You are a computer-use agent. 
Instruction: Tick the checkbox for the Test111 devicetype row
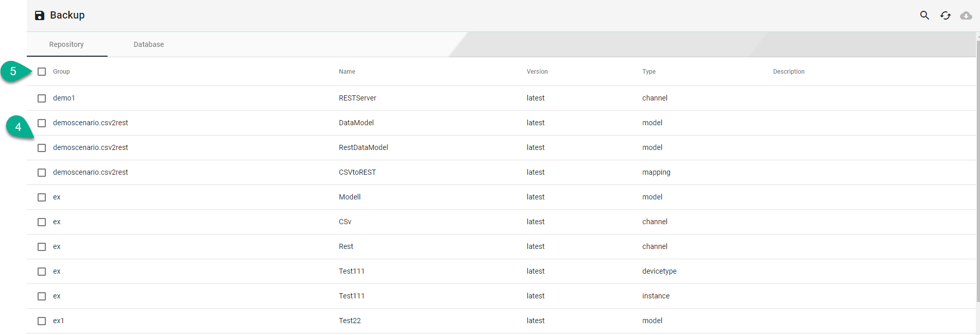(x=42, y=272)
